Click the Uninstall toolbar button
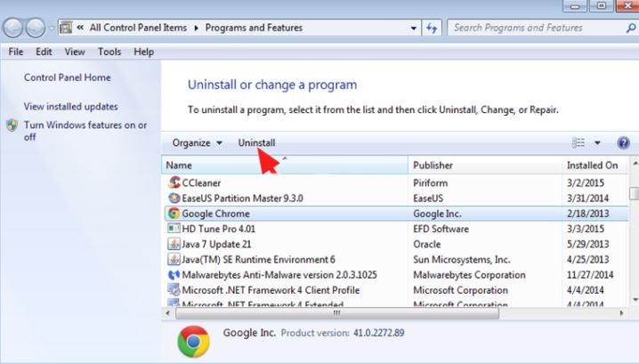 256,142
